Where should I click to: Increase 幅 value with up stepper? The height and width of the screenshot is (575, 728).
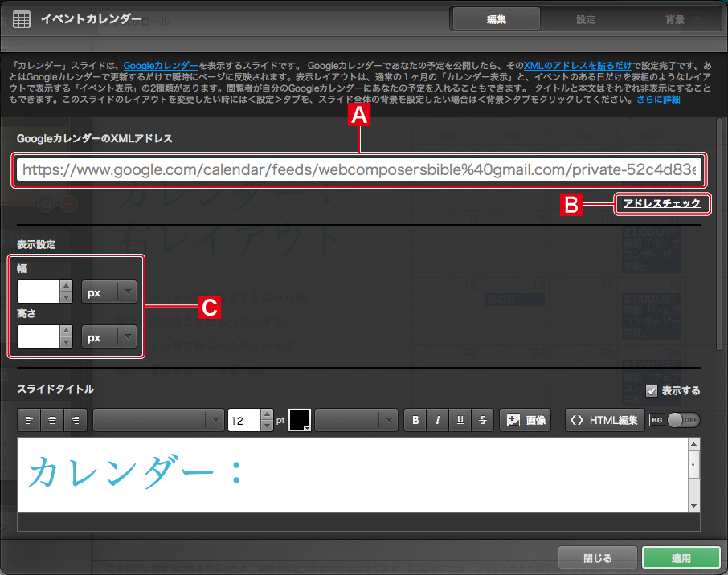pyautogui.click(x=67, y=286)
